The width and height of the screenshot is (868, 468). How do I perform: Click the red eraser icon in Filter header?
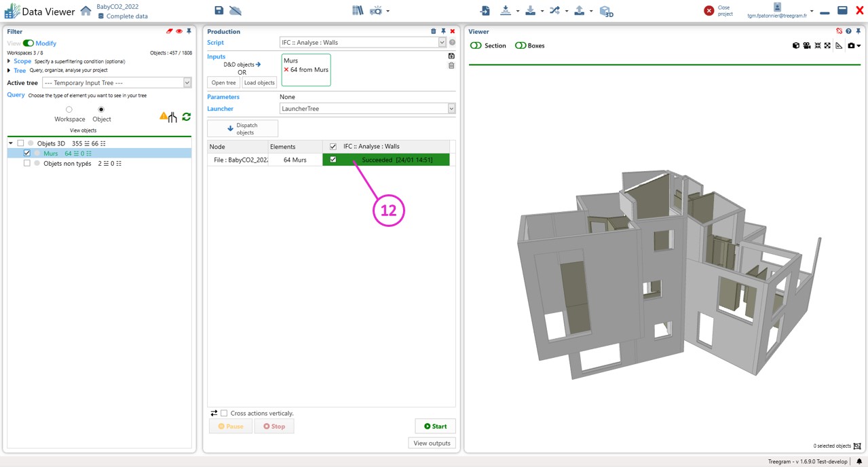[x=169, y=31]
